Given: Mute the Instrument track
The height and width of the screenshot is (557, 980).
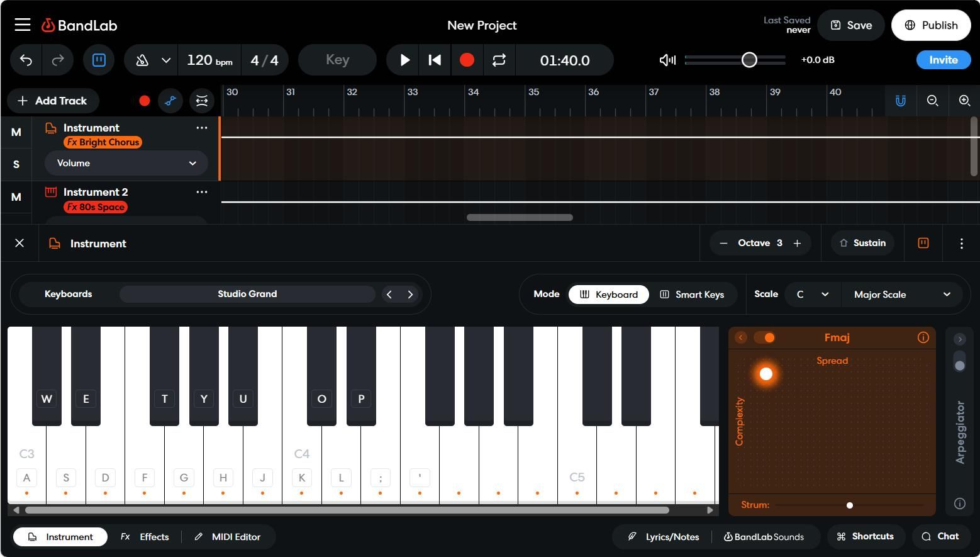Looking at the screenshot, I should click(15, 132).
